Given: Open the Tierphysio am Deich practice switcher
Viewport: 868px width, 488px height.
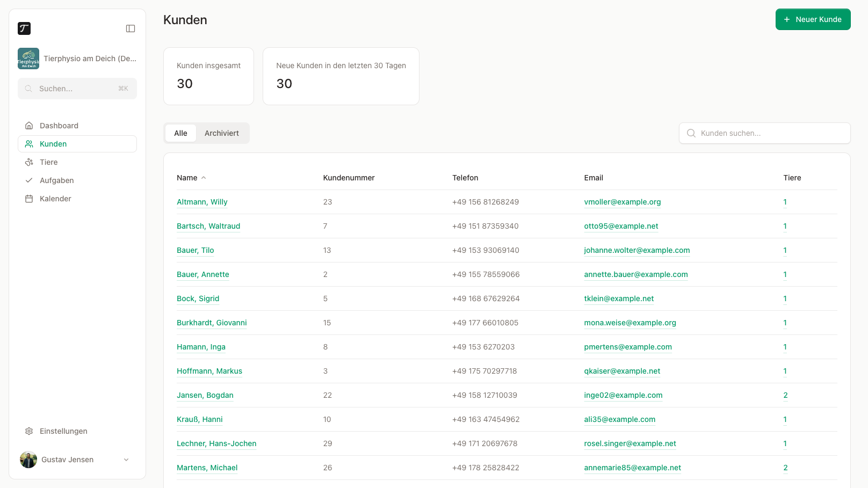Looking at the screenshot, I should pyautogui.click(x=77, y=59).
